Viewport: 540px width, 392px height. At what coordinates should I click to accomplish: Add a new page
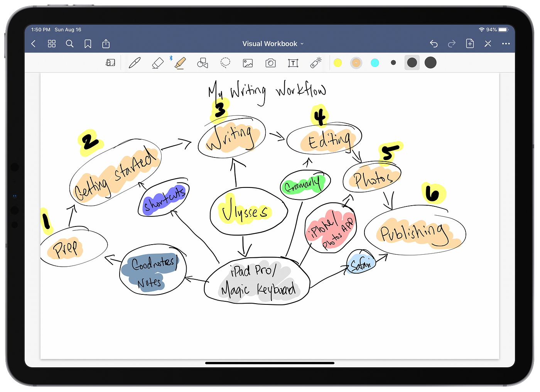(470, 44)
